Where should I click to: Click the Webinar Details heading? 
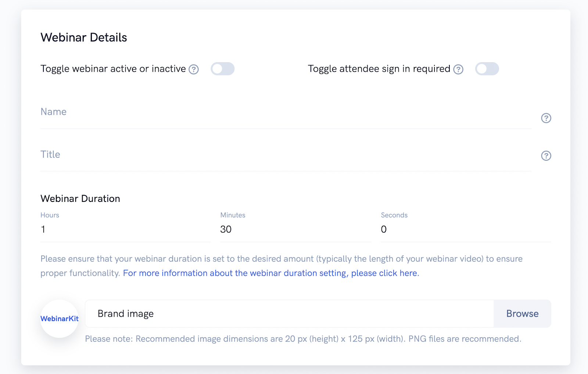click(x=84, y=38)
